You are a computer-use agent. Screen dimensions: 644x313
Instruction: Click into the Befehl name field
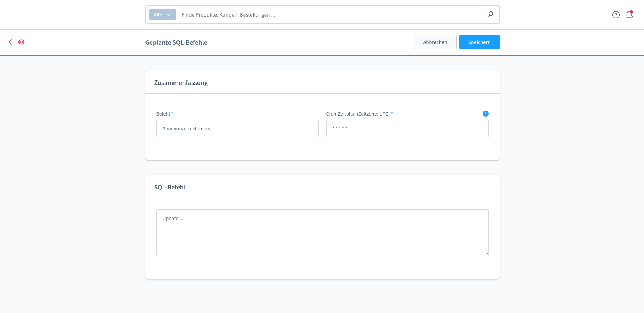(237, 128)
